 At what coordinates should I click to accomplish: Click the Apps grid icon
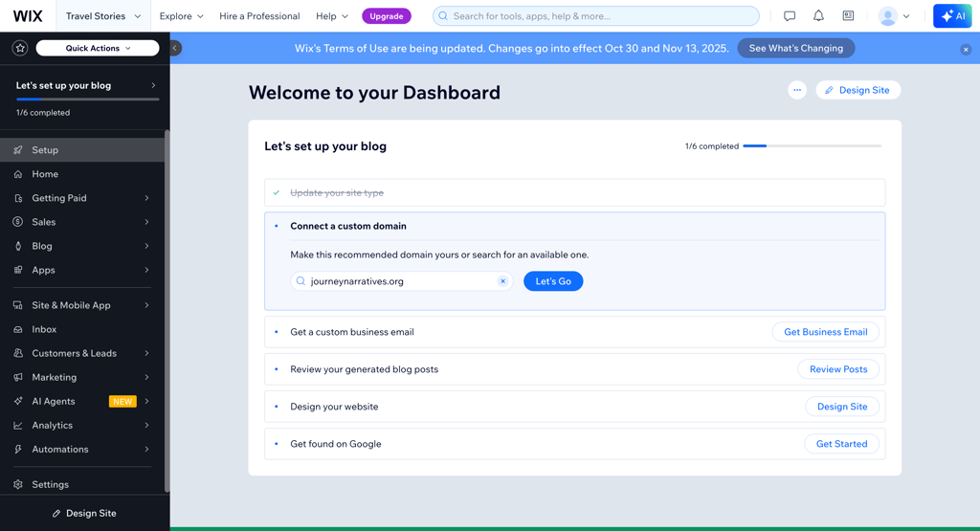(x=18, y=270)
